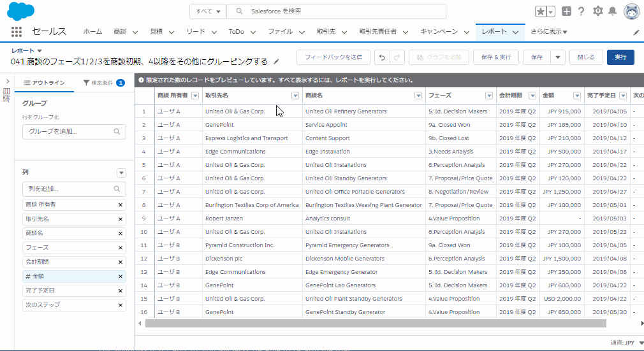Screen dimensions: 644x351
Task: Open 取引先名 column header menu
Action: pyautogui.click(x=295, y=96)
